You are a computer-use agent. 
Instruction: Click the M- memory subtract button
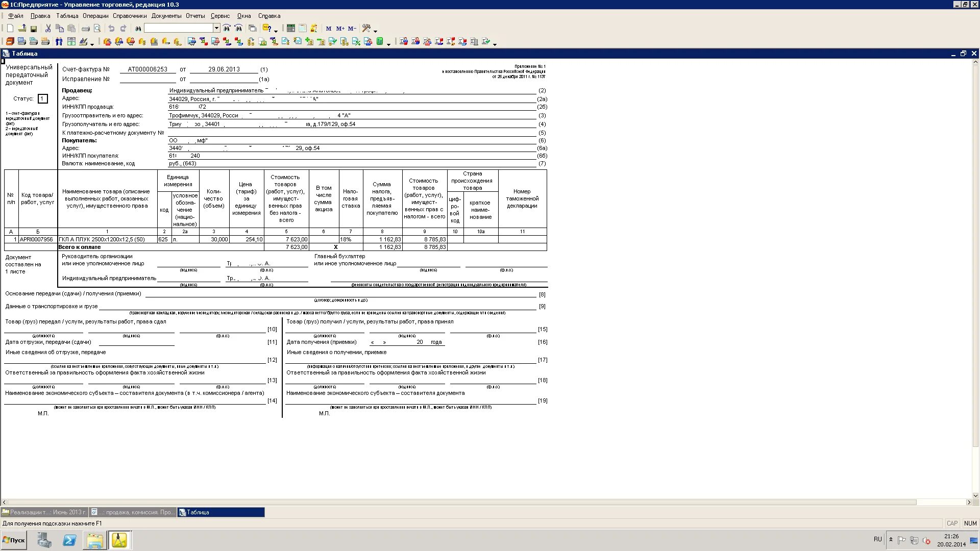pyautogui.click(x=352, y=29)
